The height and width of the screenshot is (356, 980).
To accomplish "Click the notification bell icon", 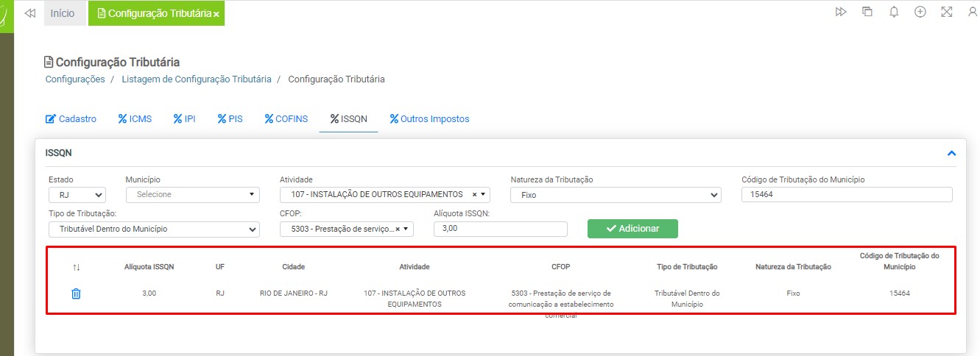I will 894,13.
